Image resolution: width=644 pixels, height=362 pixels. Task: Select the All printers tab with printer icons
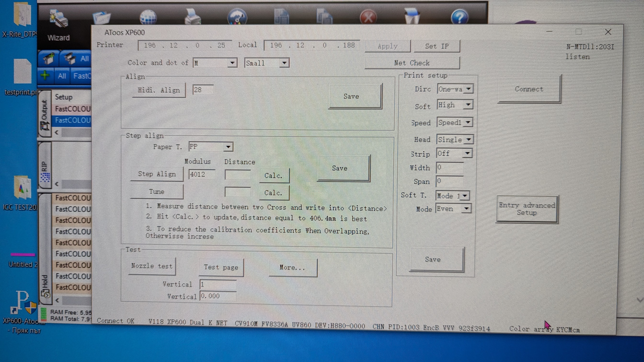76,58
